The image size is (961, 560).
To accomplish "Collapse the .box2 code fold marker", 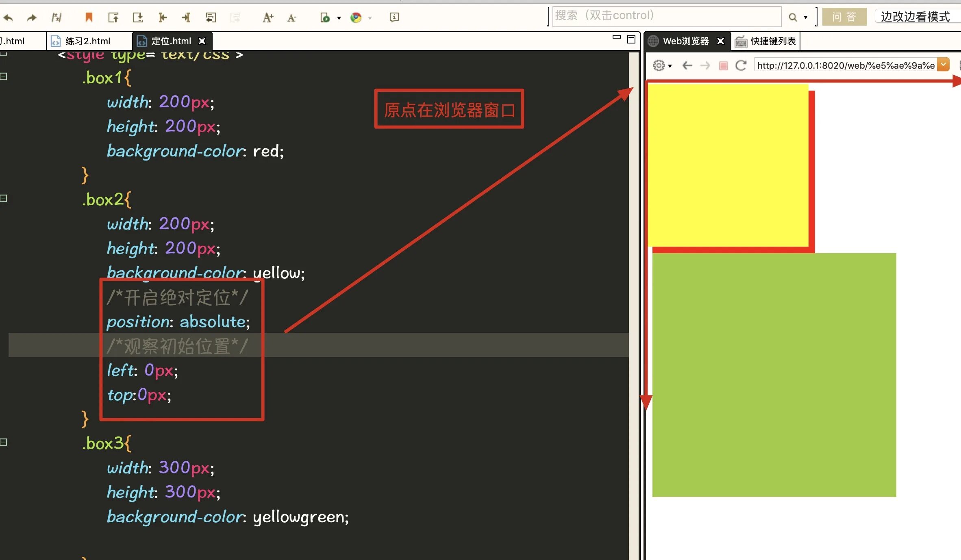I will click(x=4, y=198).
